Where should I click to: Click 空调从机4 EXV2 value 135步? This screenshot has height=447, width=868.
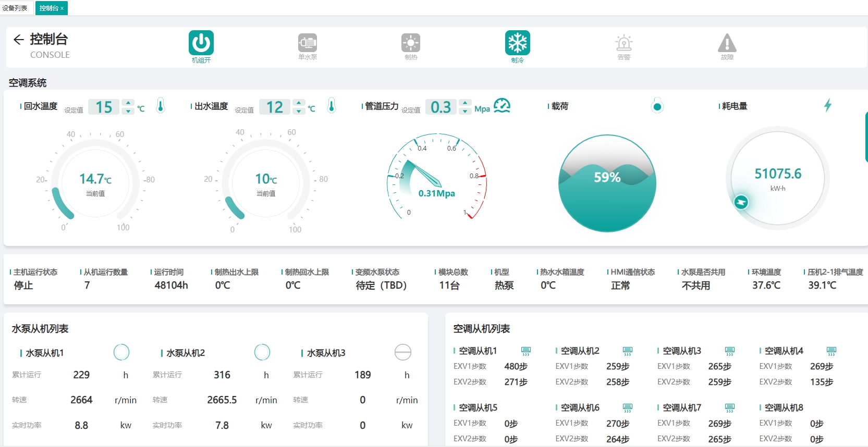822,382
